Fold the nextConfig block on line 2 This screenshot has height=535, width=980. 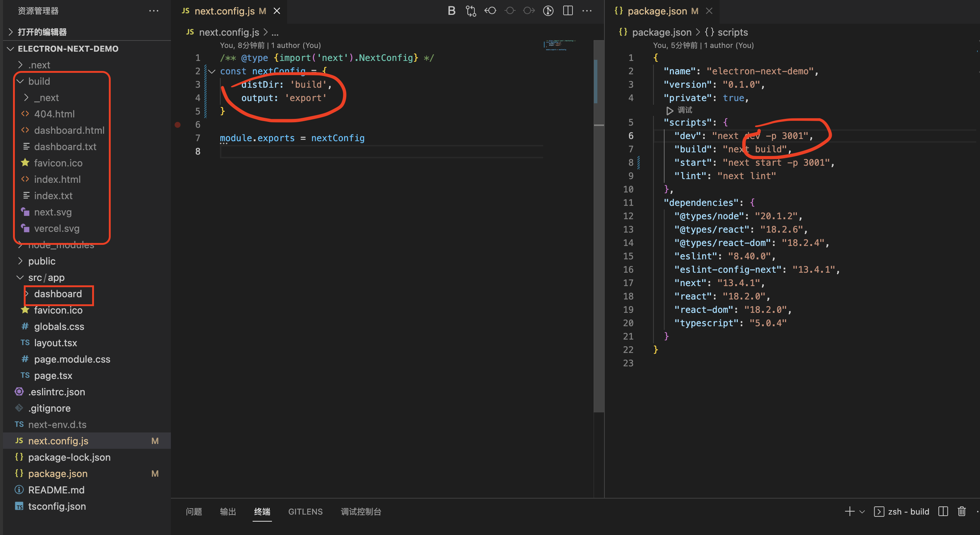tap(212, 71)
